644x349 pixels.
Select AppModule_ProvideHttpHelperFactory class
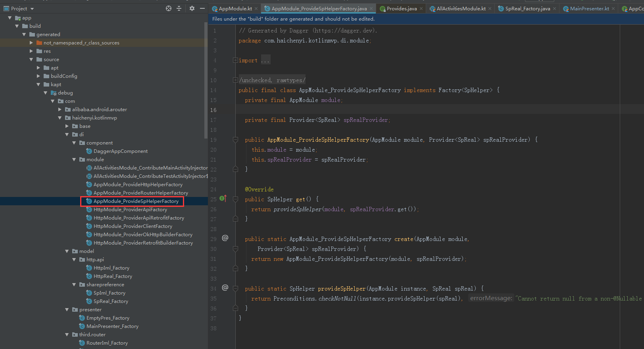(x=138, y=185)
